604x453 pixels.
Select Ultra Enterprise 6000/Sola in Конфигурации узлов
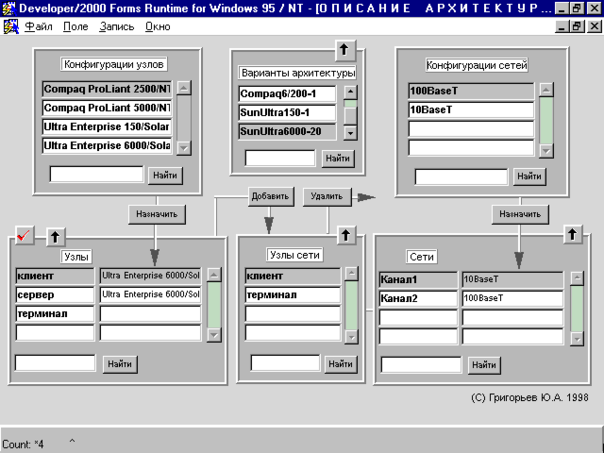pyautogui.click(x=107, y=146)
